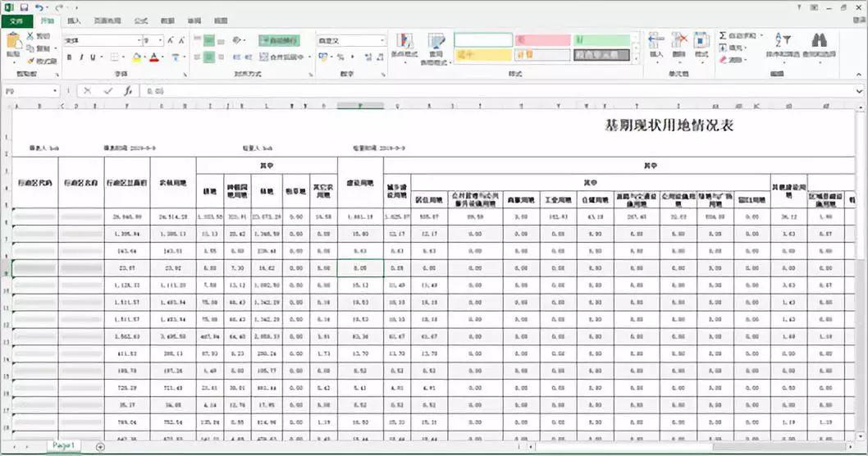The image size is (868, 456).
Task: Click the Enter checkmark beside formula bar
Action: (108, 91)
